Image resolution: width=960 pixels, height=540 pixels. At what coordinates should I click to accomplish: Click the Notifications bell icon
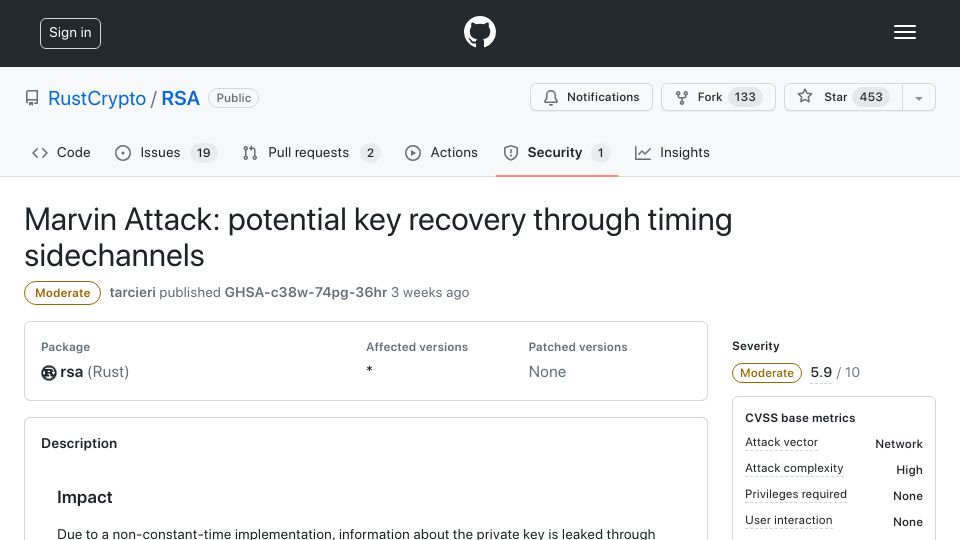(550, 97)
